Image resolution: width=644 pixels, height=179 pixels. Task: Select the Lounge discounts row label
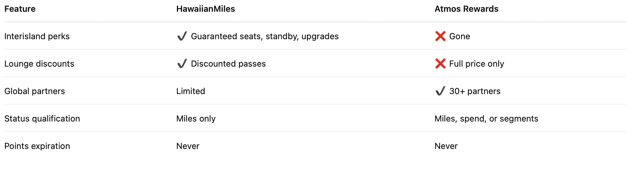pos(39,64)
